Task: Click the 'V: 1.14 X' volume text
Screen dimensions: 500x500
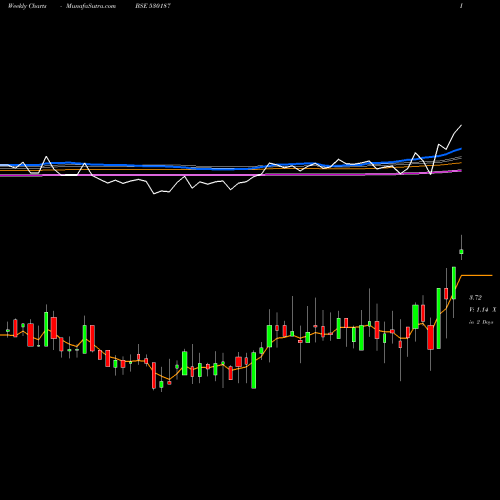Action: pyautogui.click(x=483, y=310)
